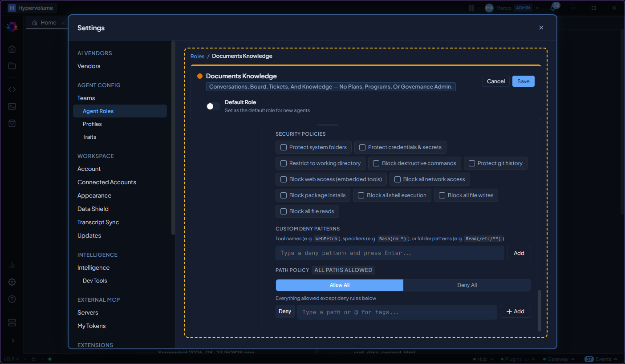Open the bar chart analytics icon
This screenshot has width=625, height=364.
(12, 265)
